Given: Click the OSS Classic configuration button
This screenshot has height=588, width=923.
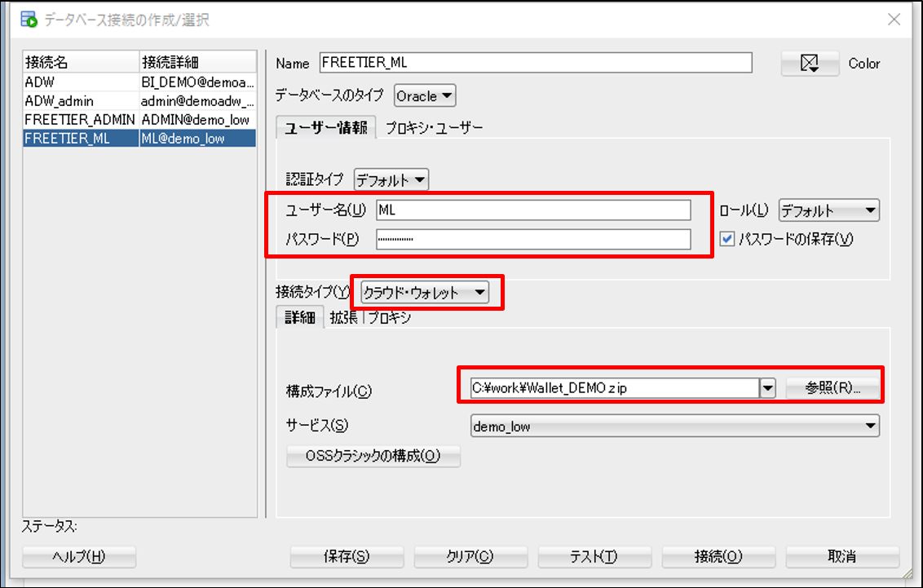Looking at the screenshot, I should click(373, 456).
